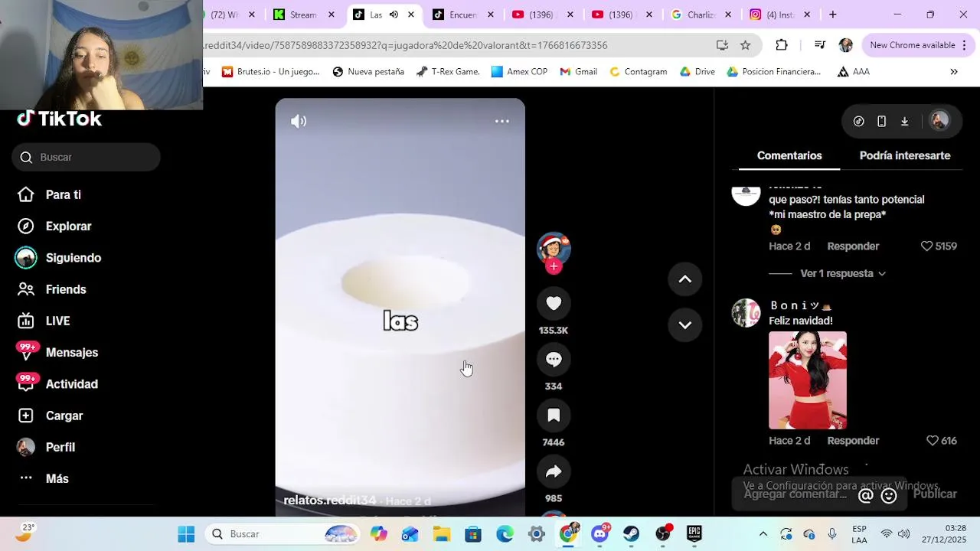
Task: Open the Brutes.io bookmark
Action: (270, 72)
